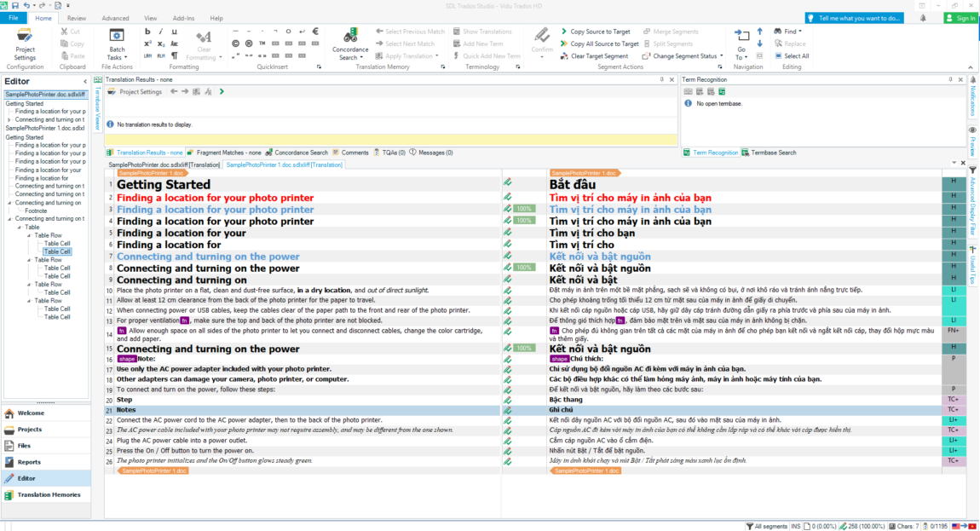This screenshot has height=531, width=980.
Task: Open the notifications bell icon
Action: 923,18
